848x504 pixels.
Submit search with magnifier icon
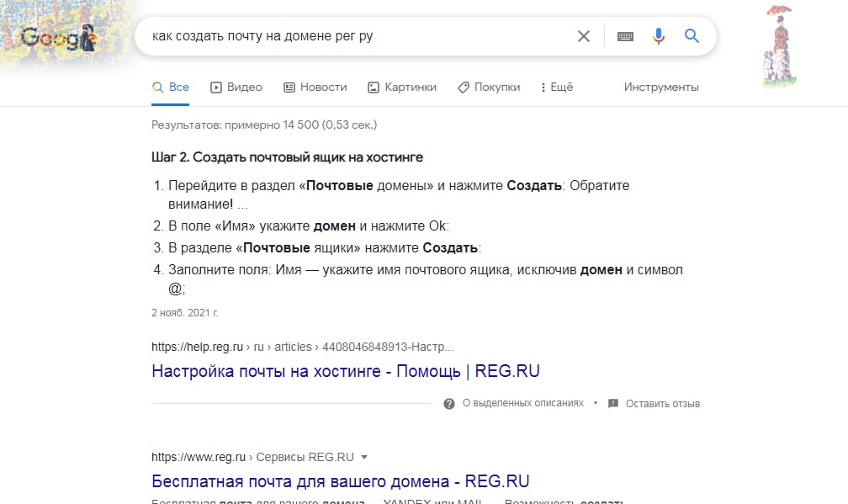click(x=692, y=36)
